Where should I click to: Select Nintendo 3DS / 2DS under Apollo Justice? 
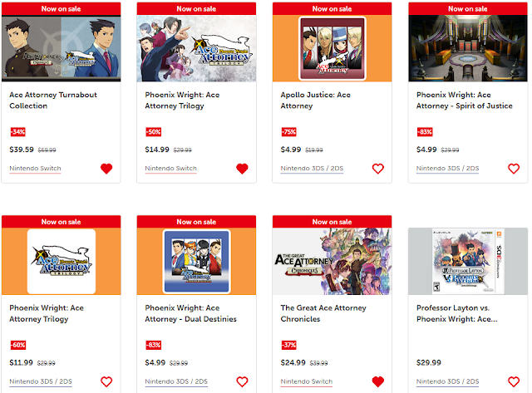(312, 169)
